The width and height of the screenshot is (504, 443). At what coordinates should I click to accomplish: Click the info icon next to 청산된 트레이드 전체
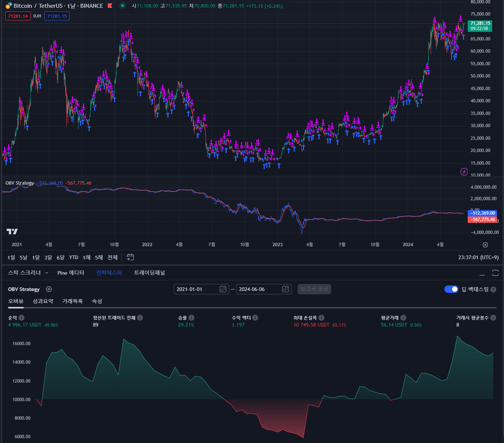click(140, 318)
